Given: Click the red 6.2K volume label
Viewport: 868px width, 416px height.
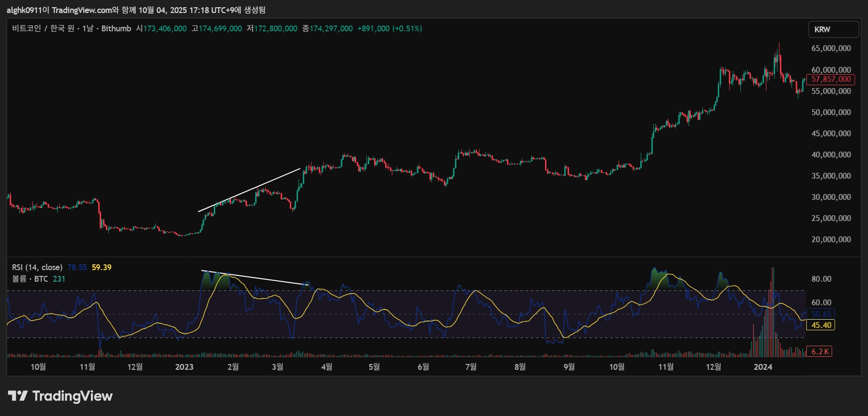Looking at the screenshot, I should click(x=820, y=351).
